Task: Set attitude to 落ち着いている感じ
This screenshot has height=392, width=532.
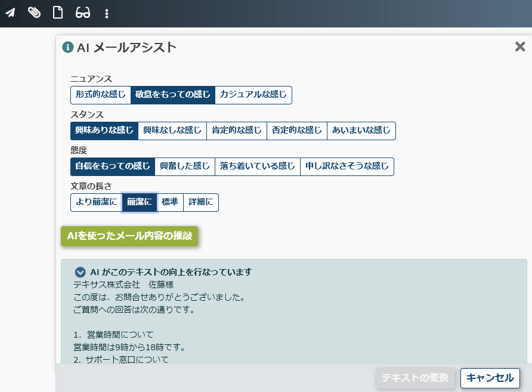Action: [257, 166]
